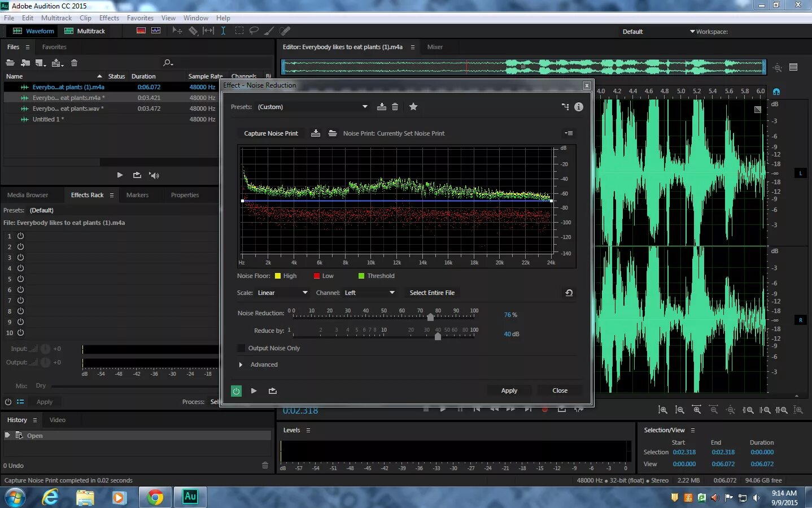Open Files panel menu
Screen dimensions: 812x508
tap(27, 47)
